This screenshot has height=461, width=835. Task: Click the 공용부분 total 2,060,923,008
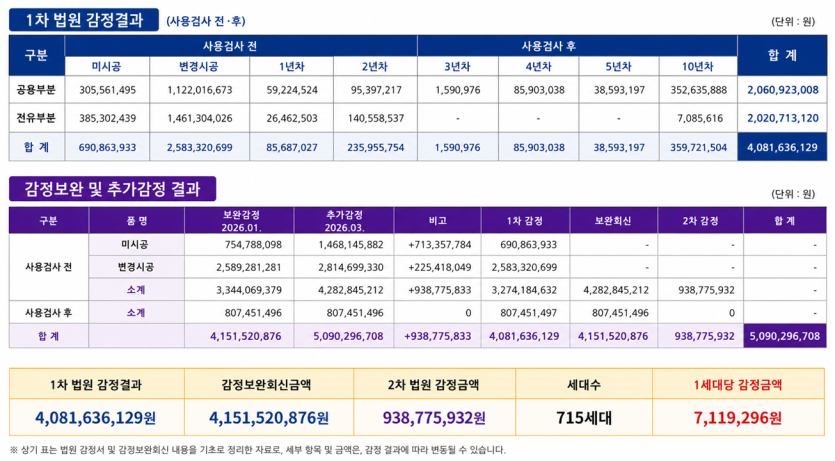click(783, 90)
